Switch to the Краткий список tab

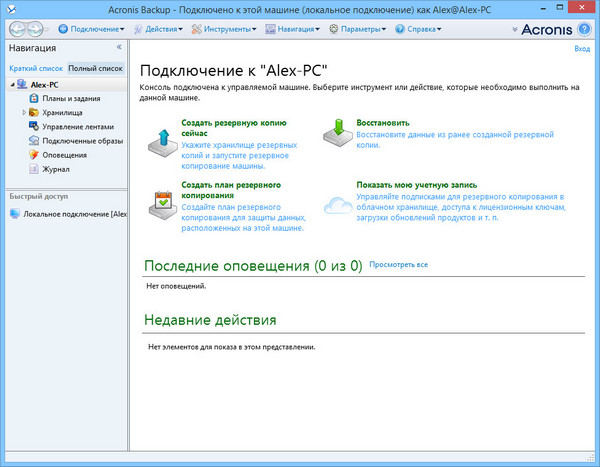tap(36, 68)
